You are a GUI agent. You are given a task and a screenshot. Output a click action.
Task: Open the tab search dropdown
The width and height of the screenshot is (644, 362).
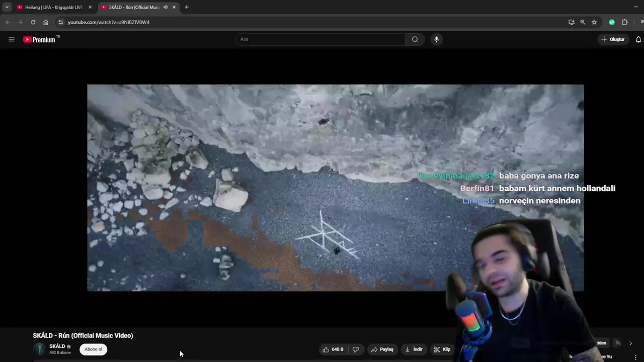(x=7, y=7)
